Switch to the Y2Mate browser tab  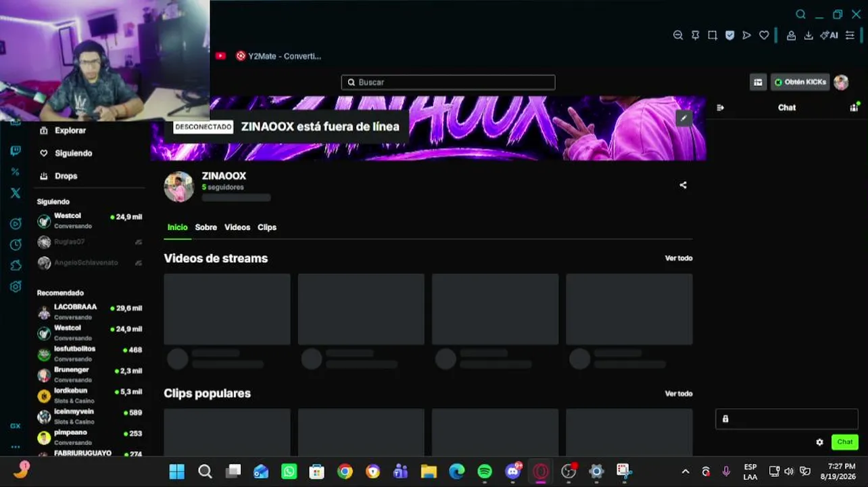pos(279,56)
